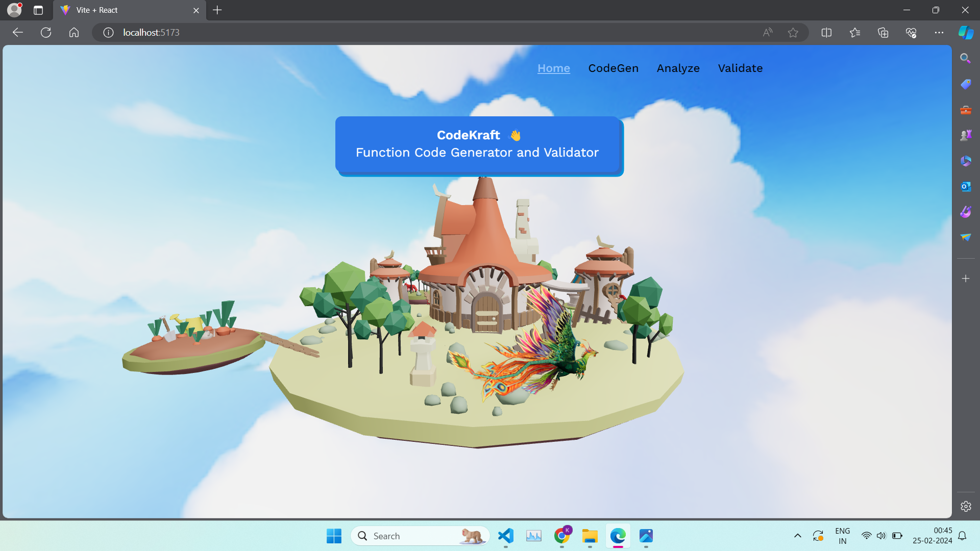Go to the Analyze page
The height and width of the screenshot is (551, 980).
tap(678, 68)
